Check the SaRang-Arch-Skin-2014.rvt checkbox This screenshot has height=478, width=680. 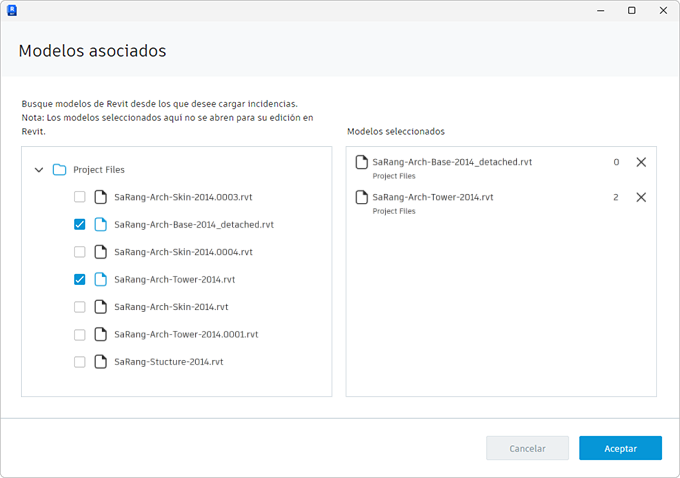point(80,307)
